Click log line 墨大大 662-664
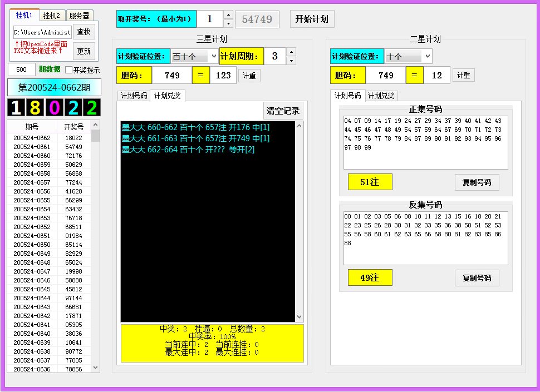 [x=188, y=150]
